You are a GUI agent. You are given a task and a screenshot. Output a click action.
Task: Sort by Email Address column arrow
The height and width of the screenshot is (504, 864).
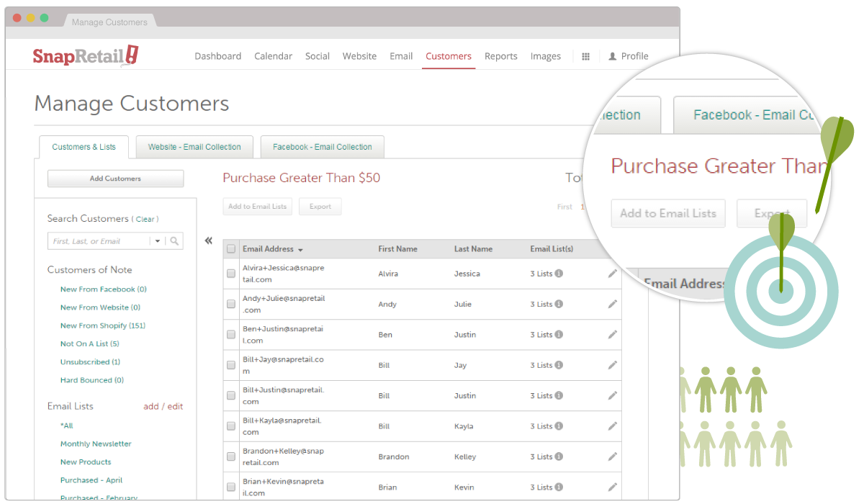(x=300, y=250)
